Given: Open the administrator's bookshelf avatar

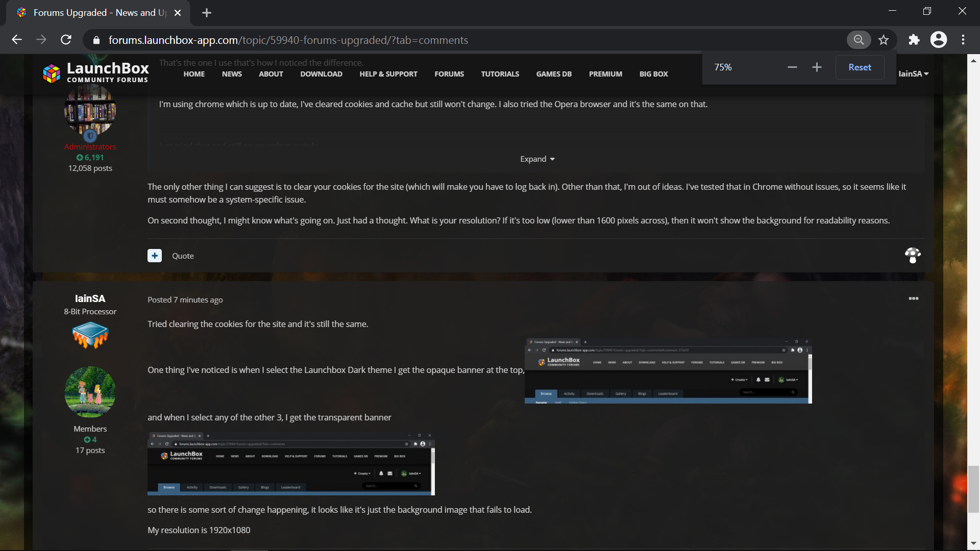Looking at the screenshot, I should [x=90, y=109].
